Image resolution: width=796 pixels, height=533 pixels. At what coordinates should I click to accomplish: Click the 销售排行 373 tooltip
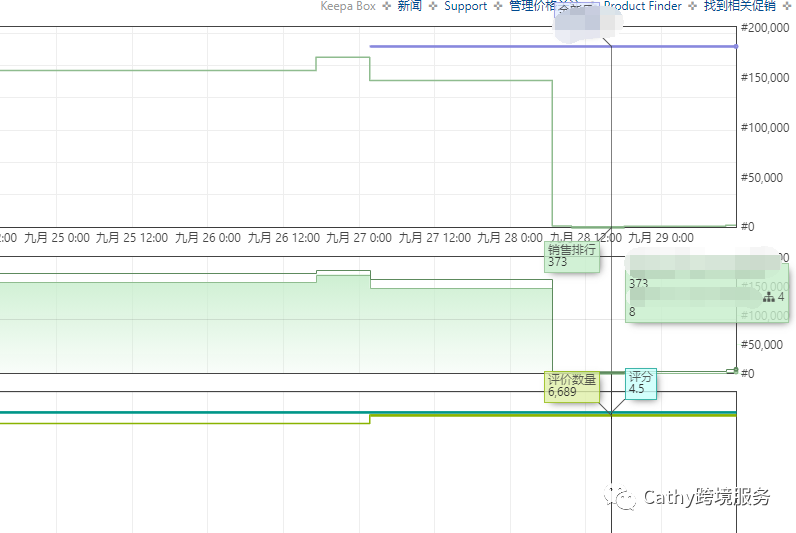pyautogui.click(x=572, y=257)
